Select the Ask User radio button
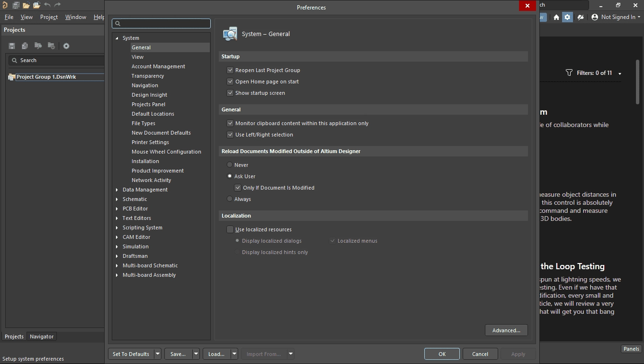This screenshot has height=364, width=644. [x=230, y=176]
